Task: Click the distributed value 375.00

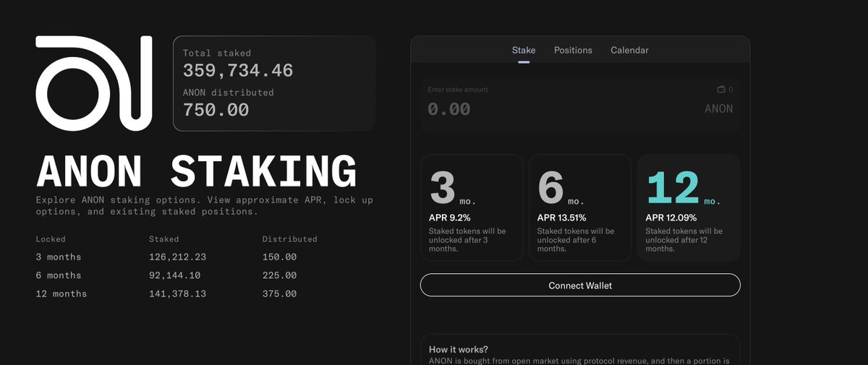Action: [280, 293]
